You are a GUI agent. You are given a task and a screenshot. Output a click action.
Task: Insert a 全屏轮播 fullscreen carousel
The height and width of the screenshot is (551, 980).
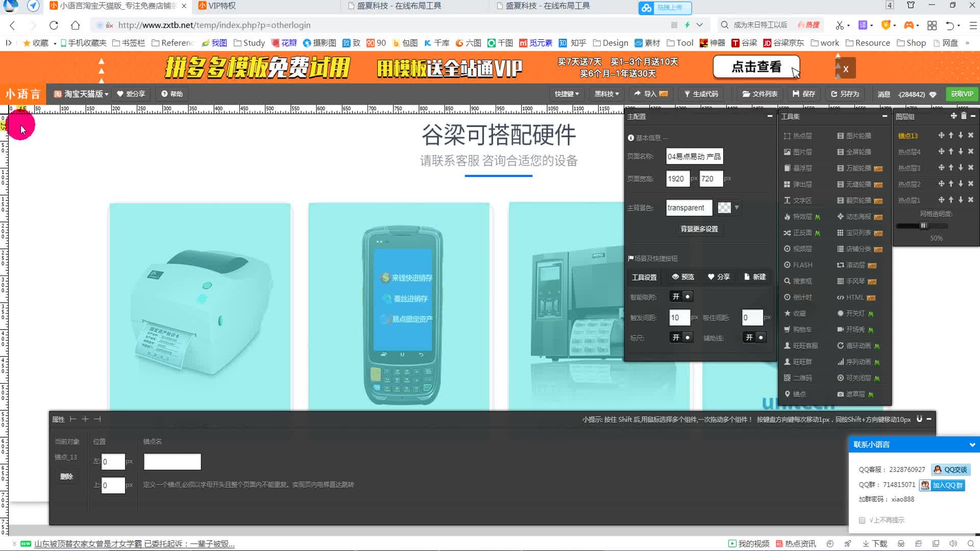854,152
